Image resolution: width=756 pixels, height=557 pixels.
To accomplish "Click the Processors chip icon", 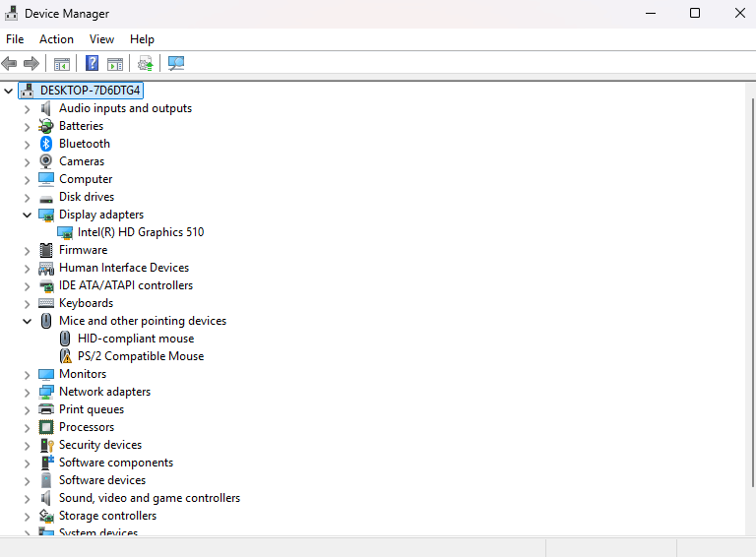I will (x=46, y=427).
